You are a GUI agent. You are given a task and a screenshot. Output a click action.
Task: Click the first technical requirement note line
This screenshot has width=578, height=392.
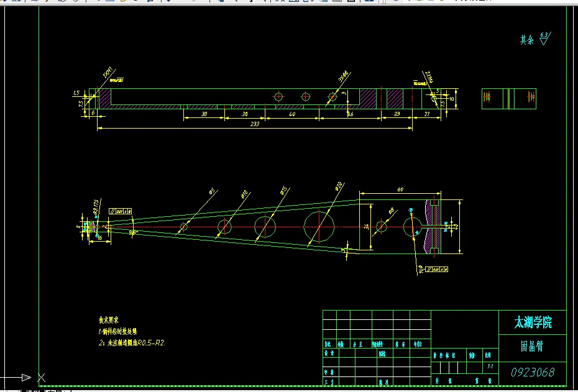click(x=118, y=332)
